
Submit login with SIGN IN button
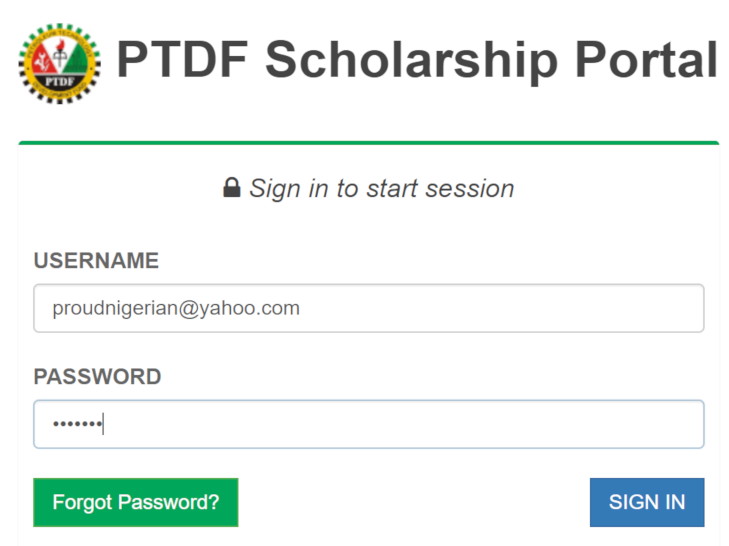(x=647, y=502)
